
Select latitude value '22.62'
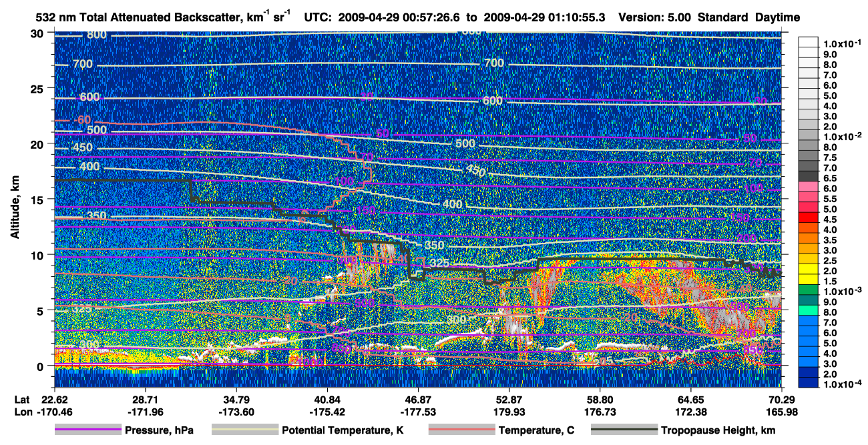pyautogui.click(x=54, y=400)
